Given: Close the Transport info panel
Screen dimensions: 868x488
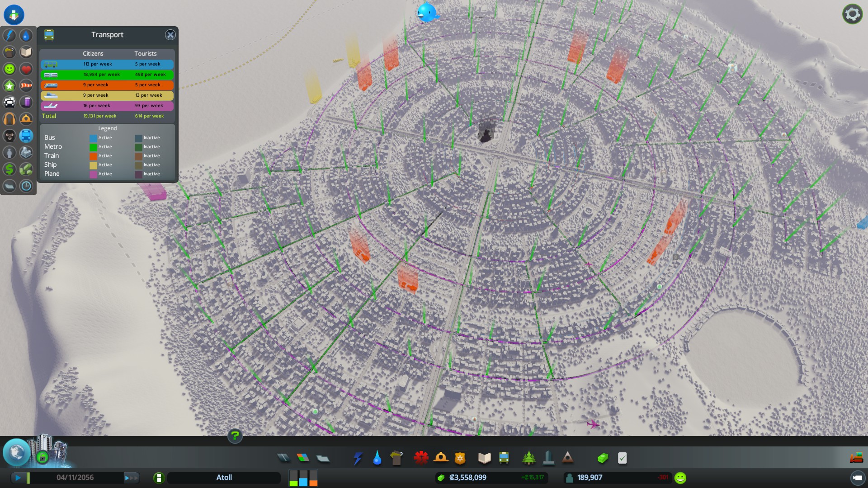Looking at the screenshot, I should click(170, 35).
